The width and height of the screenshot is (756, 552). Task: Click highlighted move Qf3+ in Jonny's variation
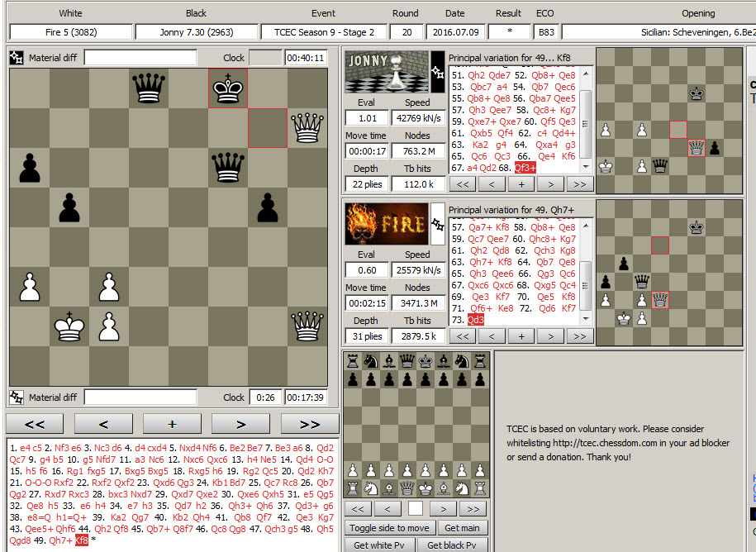tap(525, 168)
